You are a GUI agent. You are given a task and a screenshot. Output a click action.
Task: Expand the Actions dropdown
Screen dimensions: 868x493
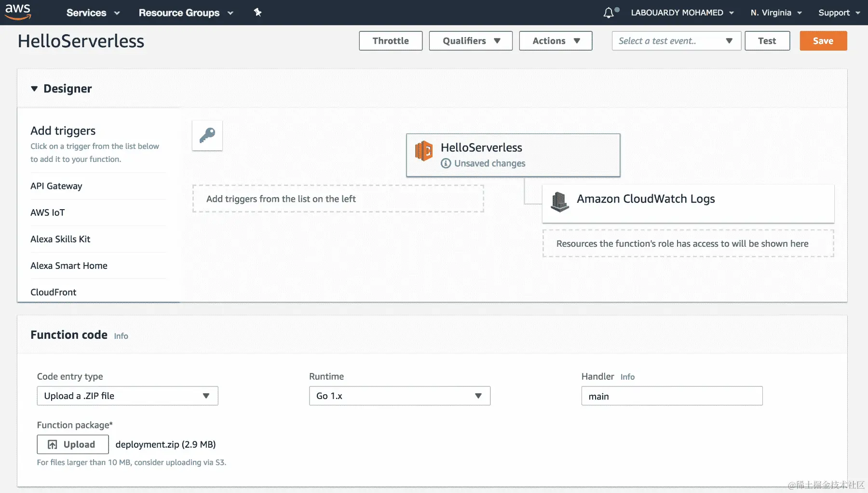556,41
